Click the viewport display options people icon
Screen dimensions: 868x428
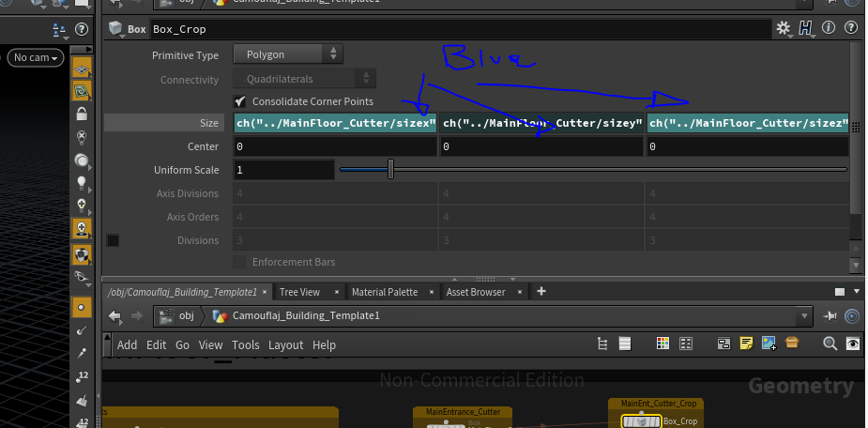pos(59,29)
